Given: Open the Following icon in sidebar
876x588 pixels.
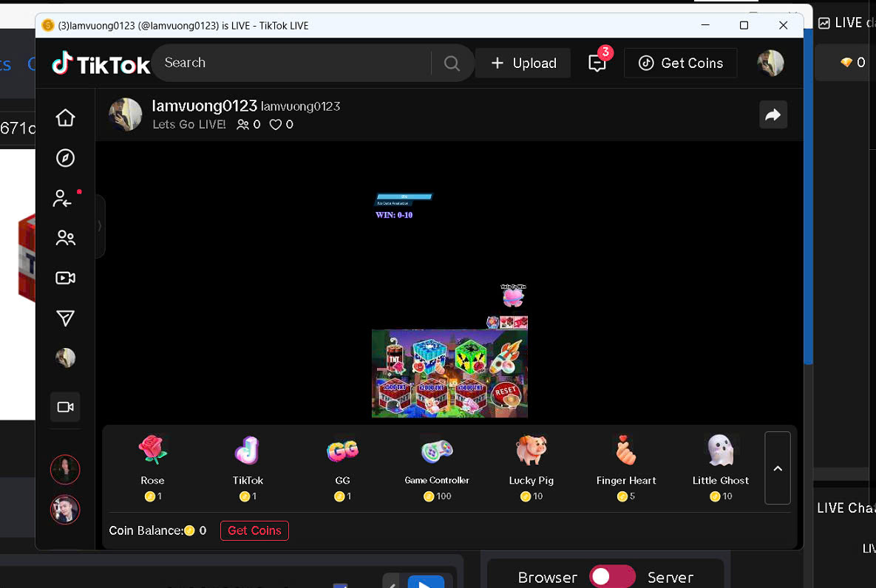Looking at the screenshot, I should point(64,198).
